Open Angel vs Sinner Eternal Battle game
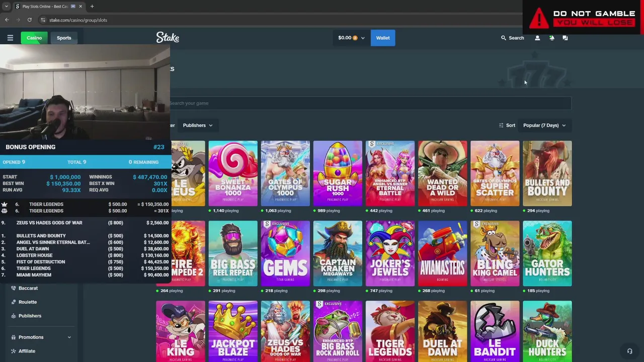Viewport: 644px width, 362px height. (390, 173)
